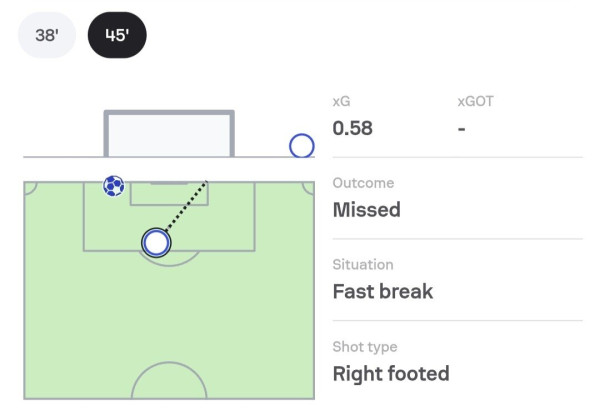Click the shot origin circle on the pitch

pyautogui.click(x=156, y=241)
